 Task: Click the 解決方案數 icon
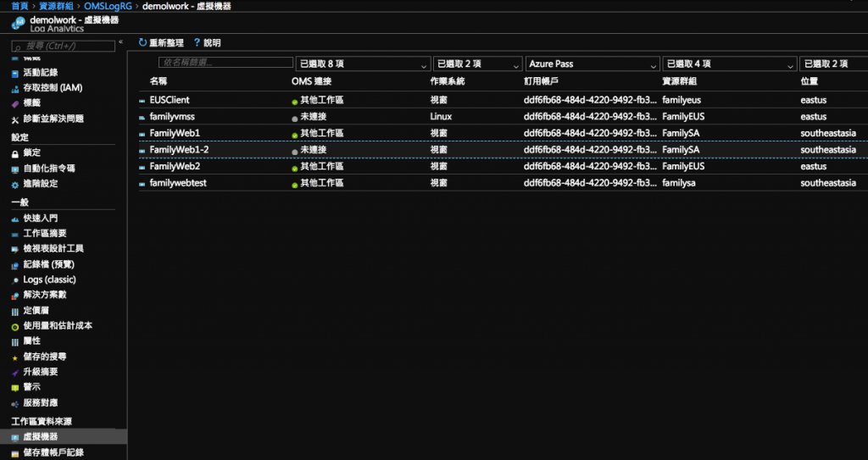coord(15,296)
